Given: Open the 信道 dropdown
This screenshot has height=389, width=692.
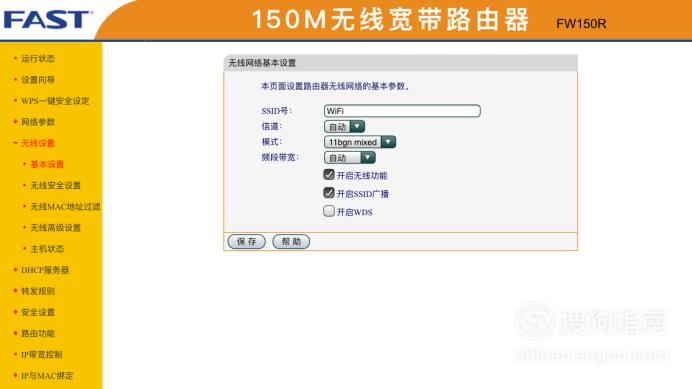Looking at the screenshot, I should [x=345, y=127].
